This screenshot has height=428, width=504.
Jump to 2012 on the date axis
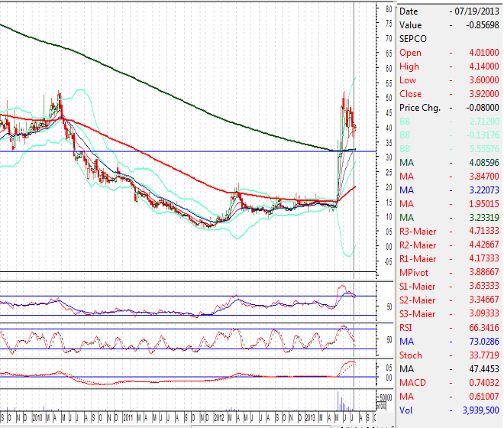218,418
